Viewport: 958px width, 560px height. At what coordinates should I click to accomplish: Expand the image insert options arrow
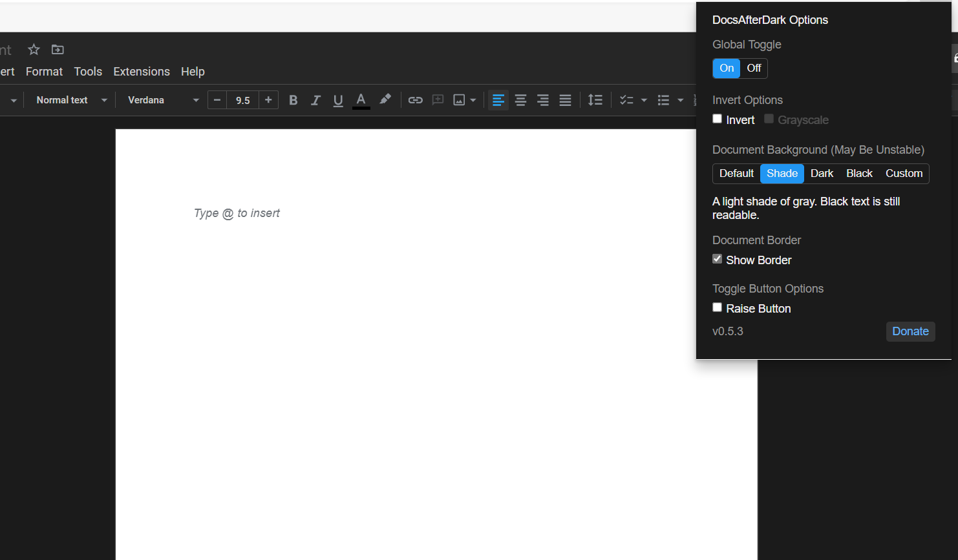473,100
